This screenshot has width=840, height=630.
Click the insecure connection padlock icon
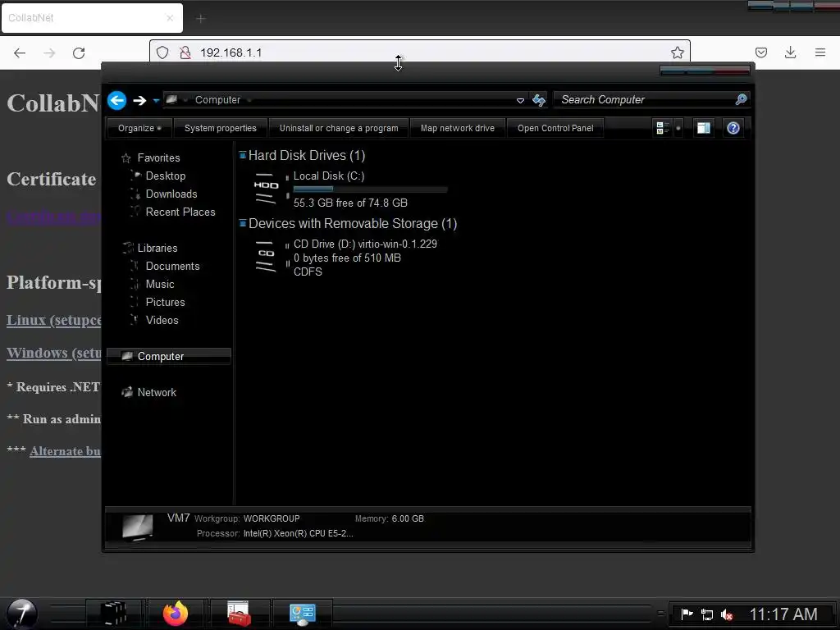coord(185,52)
